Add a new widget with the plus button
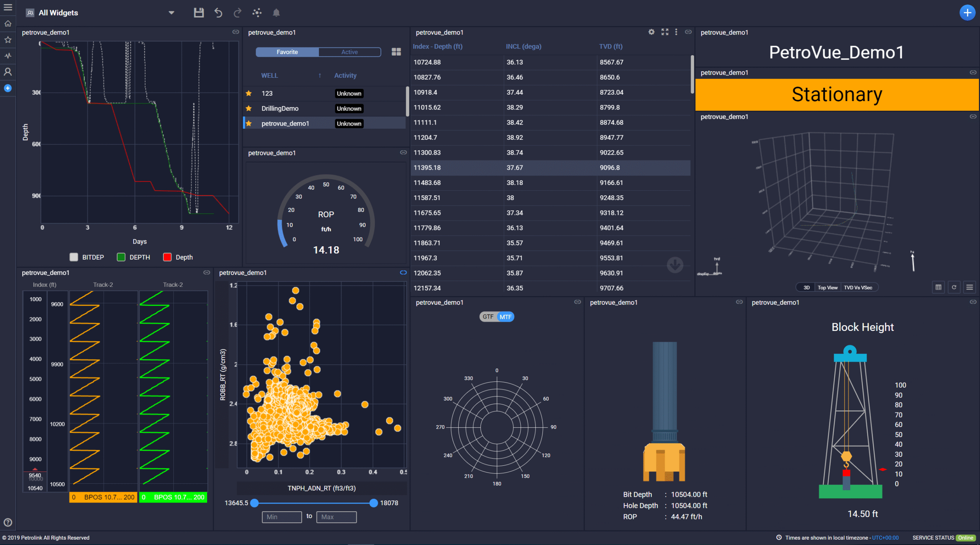The width and height of the screenshot is (980, 545). [967, 13]
